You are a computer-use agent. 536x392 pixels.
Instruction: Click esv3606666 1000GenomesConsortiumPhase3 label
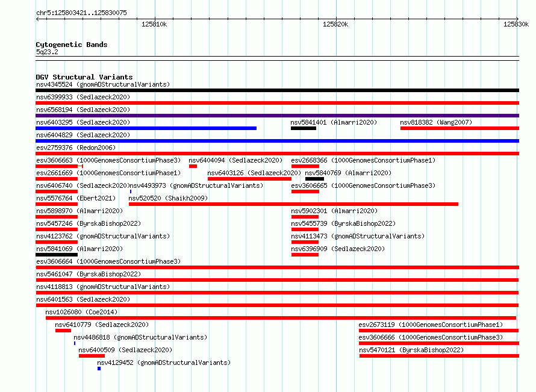pyautogui.click(x=431, y=337)
